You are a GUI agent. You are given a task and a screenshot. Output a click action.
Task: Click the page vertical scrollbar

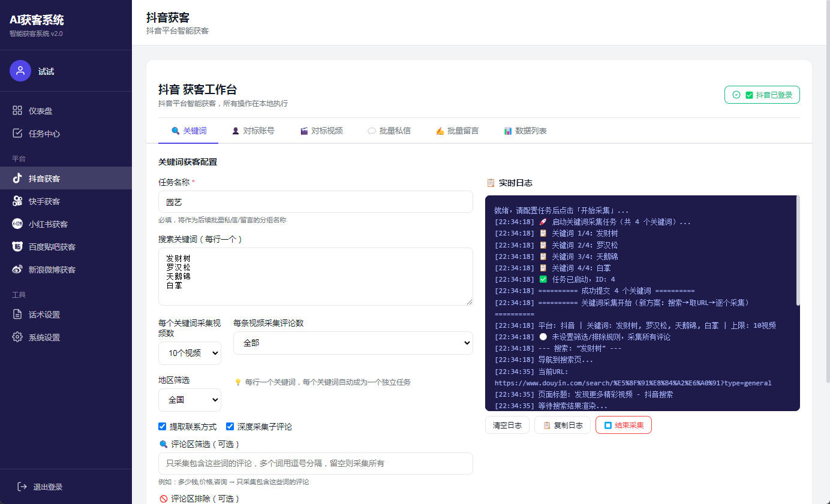(x=827, y=192)
